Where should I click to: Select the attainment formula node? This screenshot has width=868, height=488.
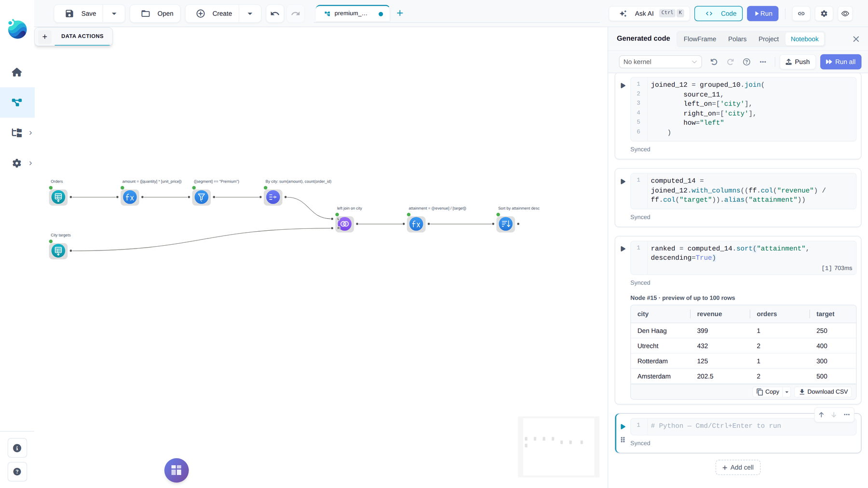(416, 224)
